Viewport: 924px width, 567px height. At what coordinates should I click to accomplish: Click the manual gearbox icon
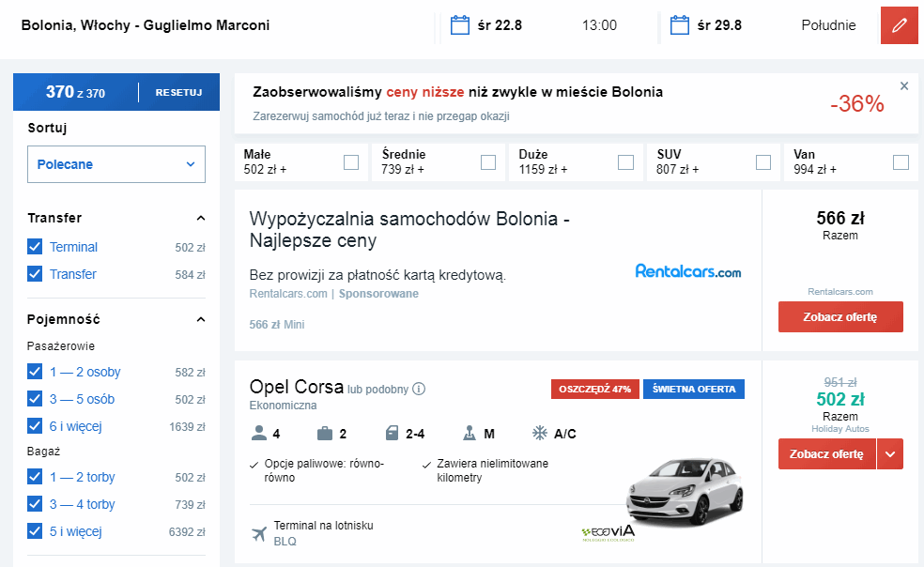pos(470,433)
